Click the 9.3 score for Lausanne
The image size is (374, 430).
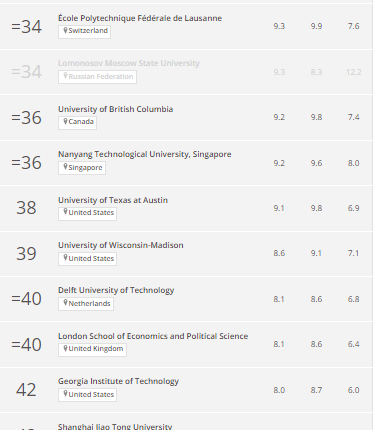[x=279, y=26]
